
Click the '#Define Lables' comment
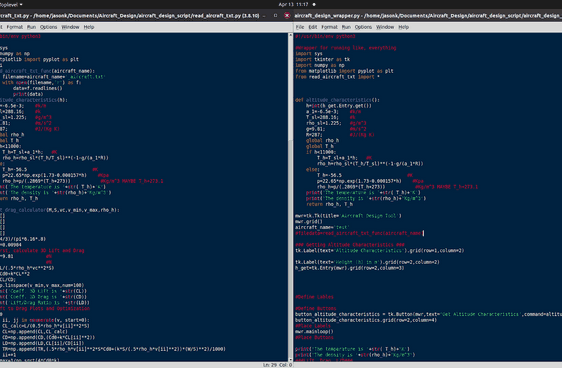[x=314, y=297]
